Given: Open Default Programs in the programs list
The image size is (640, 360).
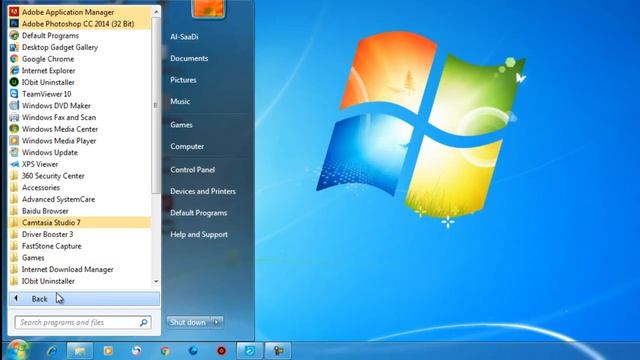Looking at the screenshot, I should (80, 36).
